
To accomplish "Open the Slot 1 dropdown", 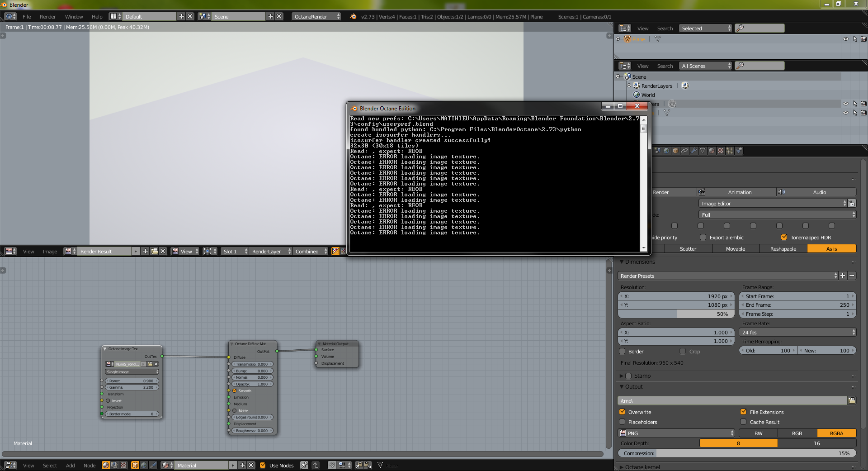I will coord(235,252).
